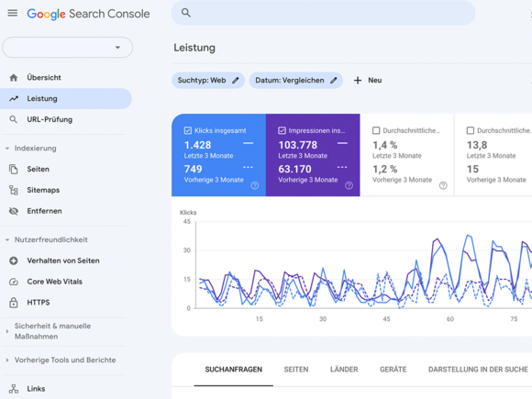Screen dimensions: 532x399
Task: Open the property selector dropdown
Action: [68, 47]
